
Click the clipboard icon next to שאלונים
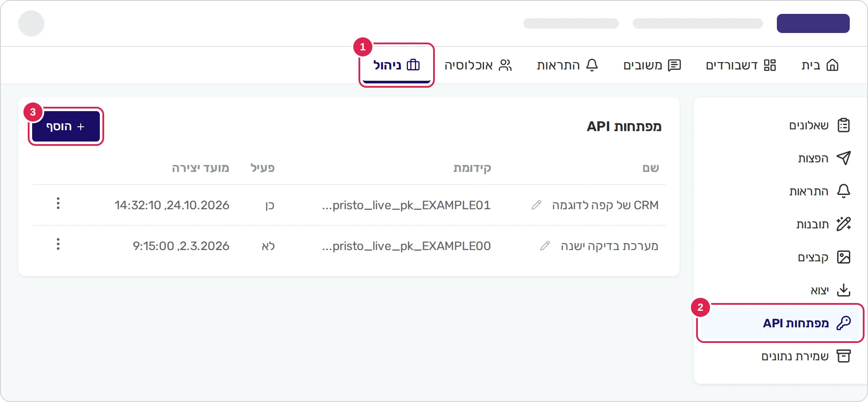coord(844,125)
